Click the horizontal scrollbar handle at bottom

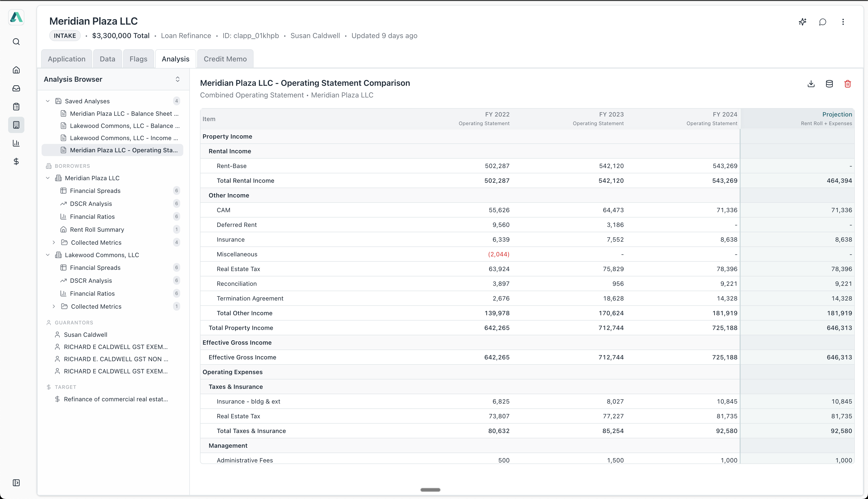coord(430,490)
